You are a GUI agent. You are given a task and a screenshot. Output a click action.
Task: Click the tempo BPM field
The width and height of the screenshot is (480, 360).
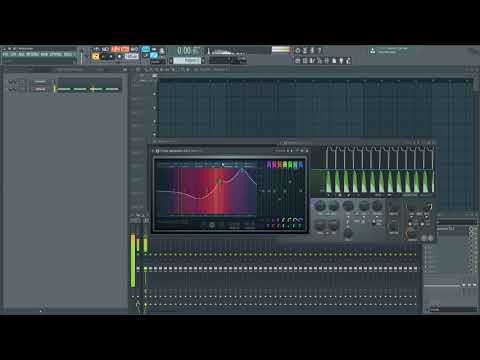pyautogui.click(x=131, y=56)
